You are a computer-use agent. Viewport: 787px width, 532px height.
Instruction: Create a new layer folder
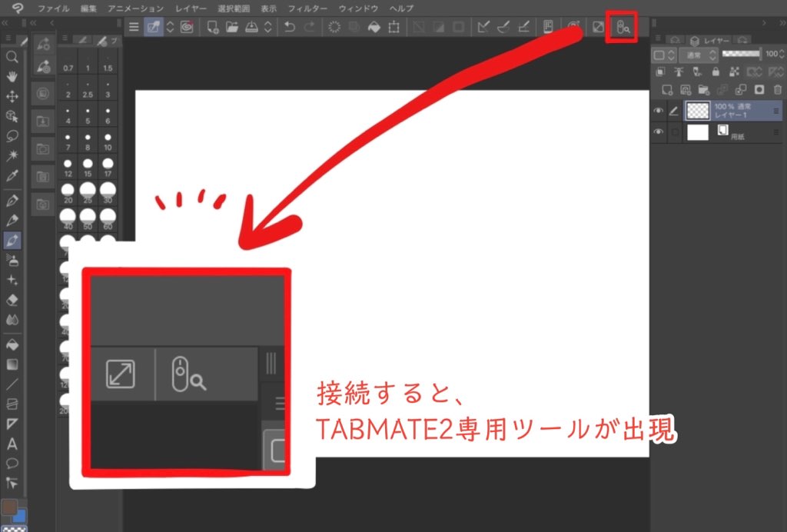(x=704, y=90)
